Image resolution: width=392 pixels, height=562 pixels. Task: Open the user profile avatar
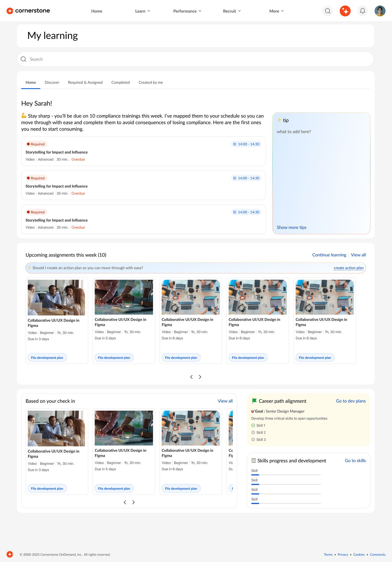(x=380, y=11)
